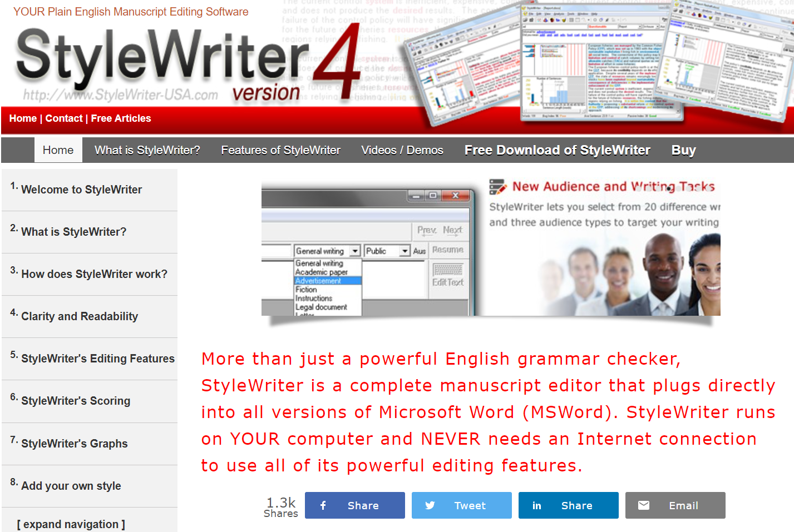Open Add your own style in sidebar
This screenshot has width=794, height=532.
[90, 486]
